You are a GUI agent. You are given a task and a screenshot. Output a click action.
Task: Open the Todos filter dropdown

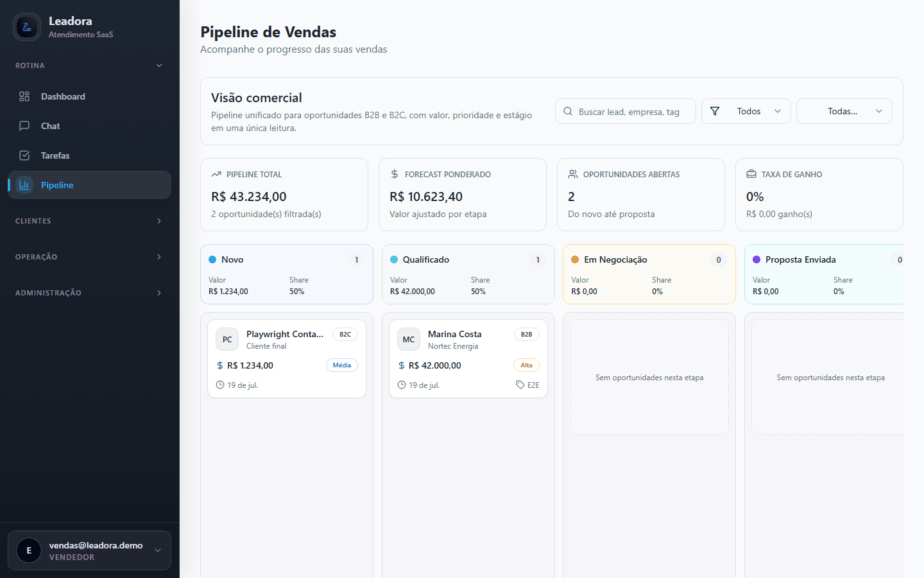746,111
